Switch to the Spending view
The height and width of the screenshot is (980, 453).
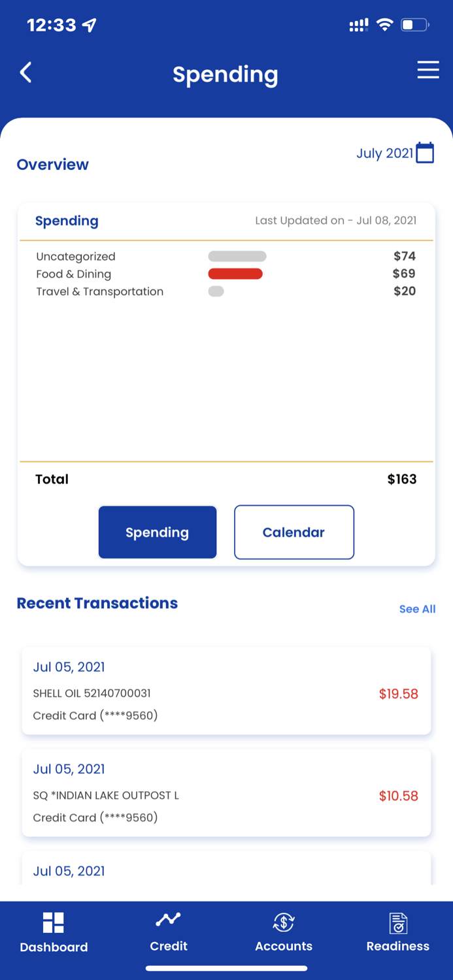click(158, 532)
